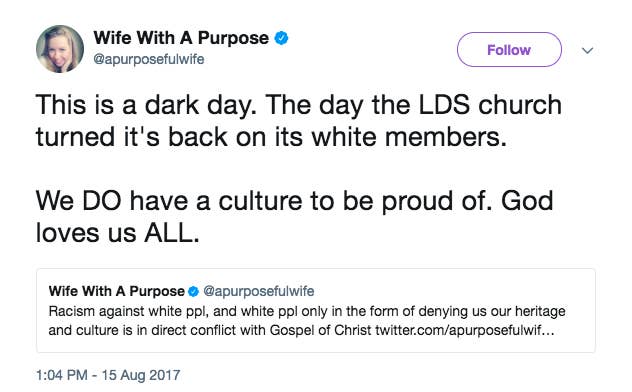The height and width of the screenshot is (392, 632).
Task: Click the words "LDS church" in the tweet
Action: point(490,105)
